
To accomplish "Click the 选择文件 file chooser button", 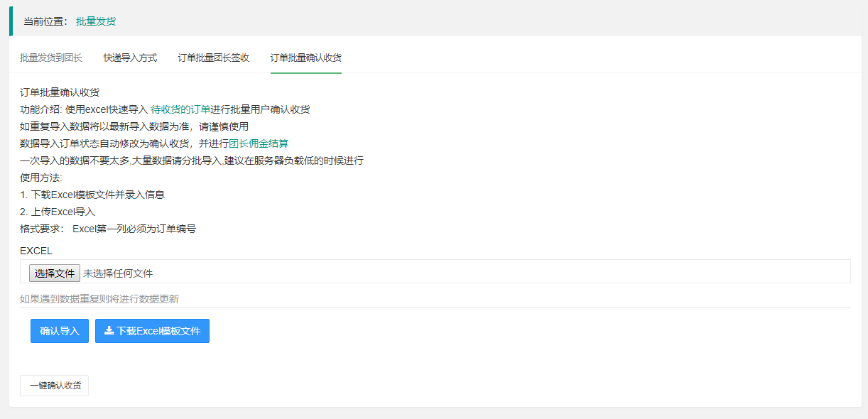I will (55, 273).
